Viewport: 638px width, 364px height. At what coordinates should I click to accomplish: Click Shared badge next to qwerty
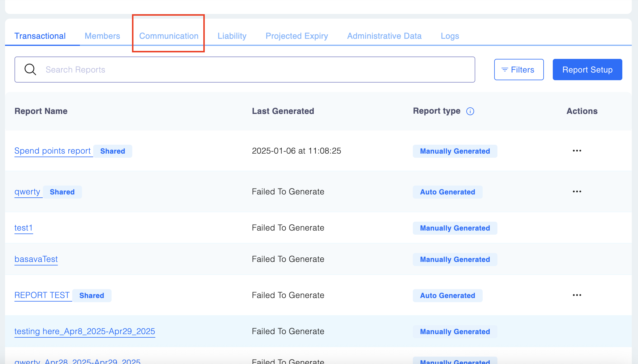click(62, 192)
